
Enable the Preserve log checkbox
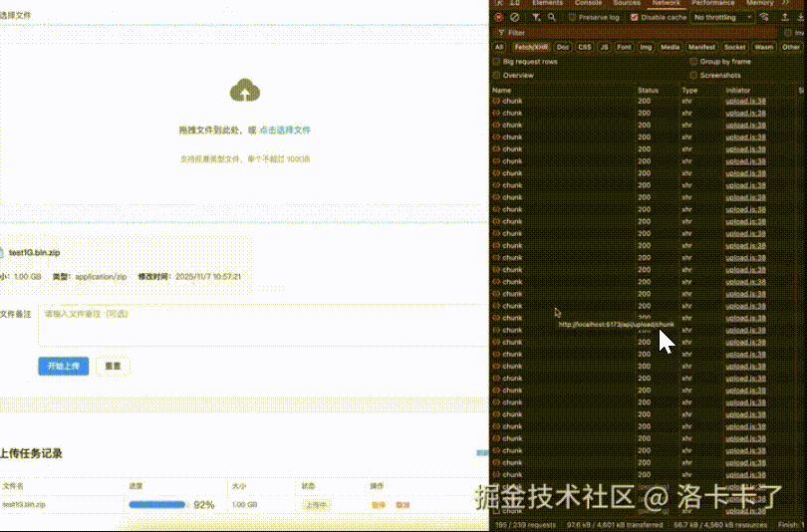573,17
